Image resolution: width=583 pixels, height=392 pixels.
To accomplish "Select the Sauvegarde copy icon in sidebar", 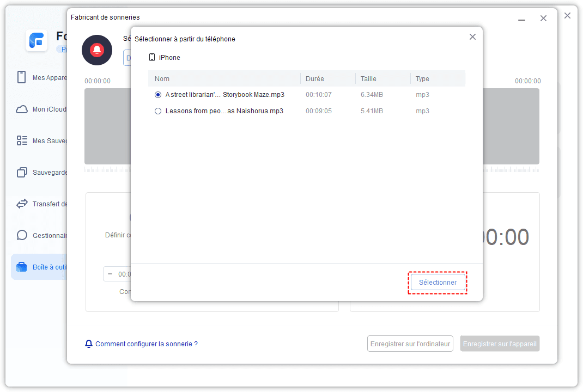I will pos(22,173).
